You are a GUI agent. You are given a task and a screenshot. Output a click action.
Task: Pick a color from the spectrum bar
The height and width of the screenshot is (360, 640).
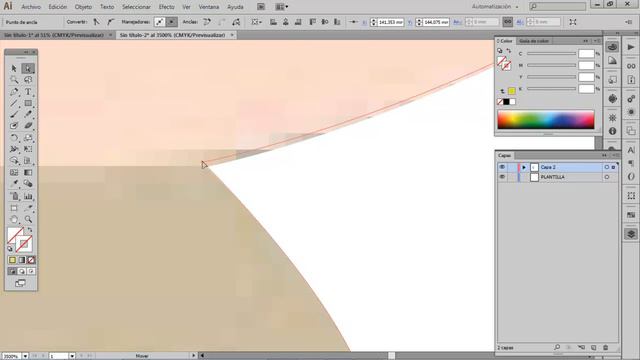pyautogui.click(x=546, y=120)
